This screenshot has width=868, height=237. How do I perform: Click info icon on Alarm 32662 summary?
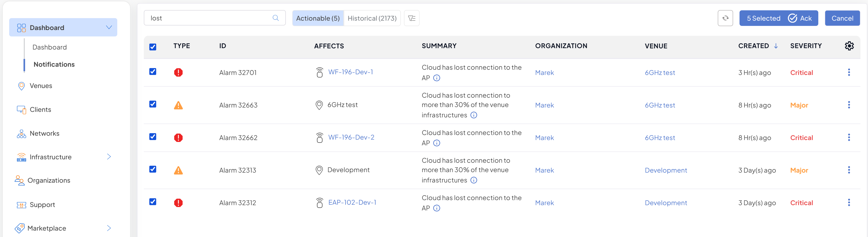coord(436,143)
